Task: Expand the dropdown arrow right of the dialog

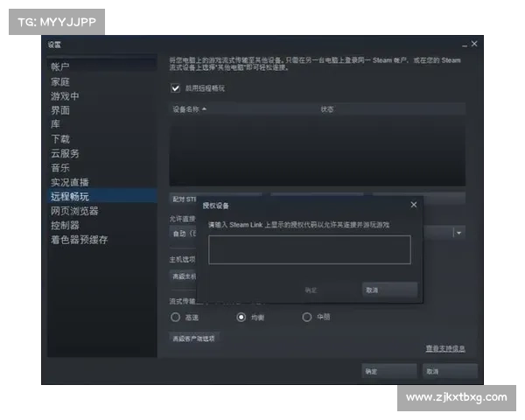Action: tap(458, 233)
